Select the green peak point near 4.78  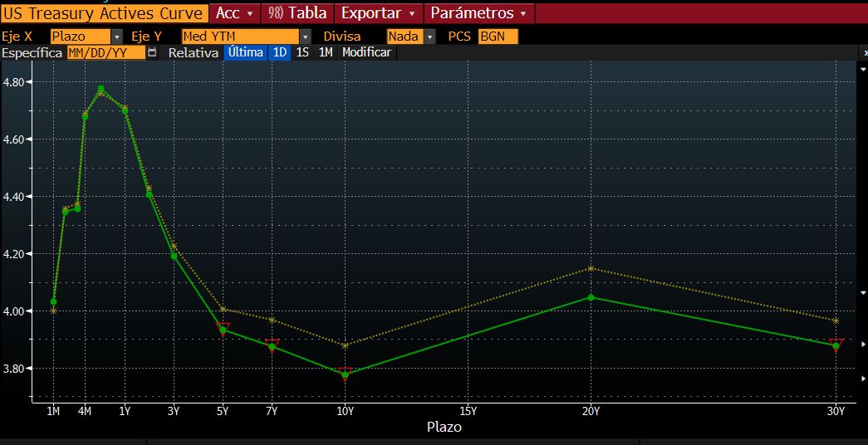click(101, 89)
